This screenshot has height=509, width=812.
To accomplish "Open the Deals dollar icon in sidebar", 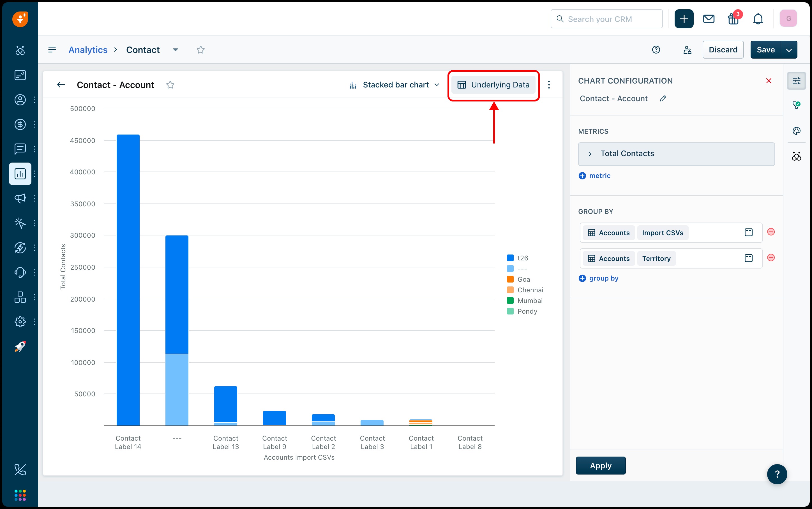I will pos(20,124).
